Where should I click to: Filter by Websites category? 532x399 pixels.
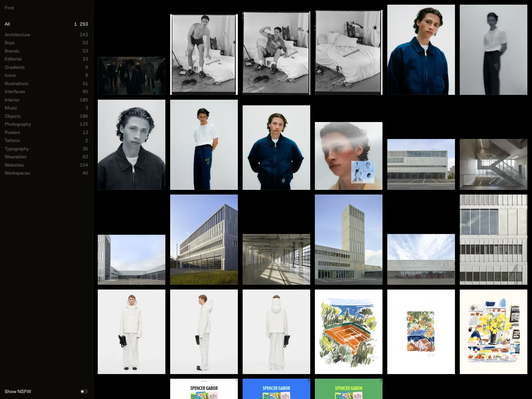(46, 165)
